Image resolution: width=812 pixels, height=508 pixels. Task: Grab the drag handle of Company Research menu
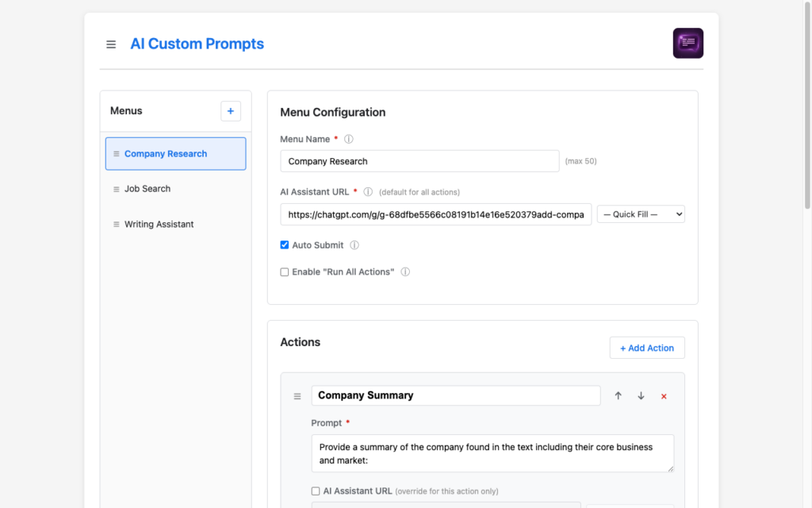pos(116,154)
